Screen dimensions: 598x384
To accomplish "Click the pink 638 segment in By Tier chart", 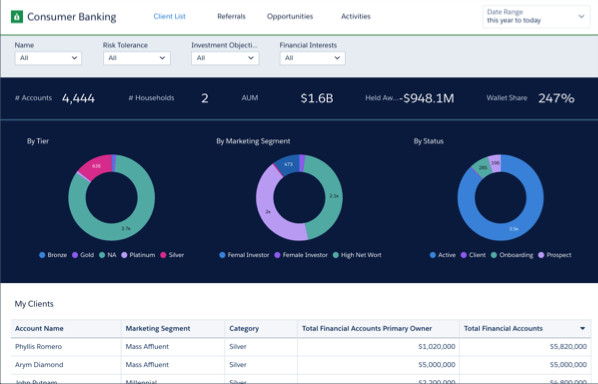I will (x=96, y=166).
